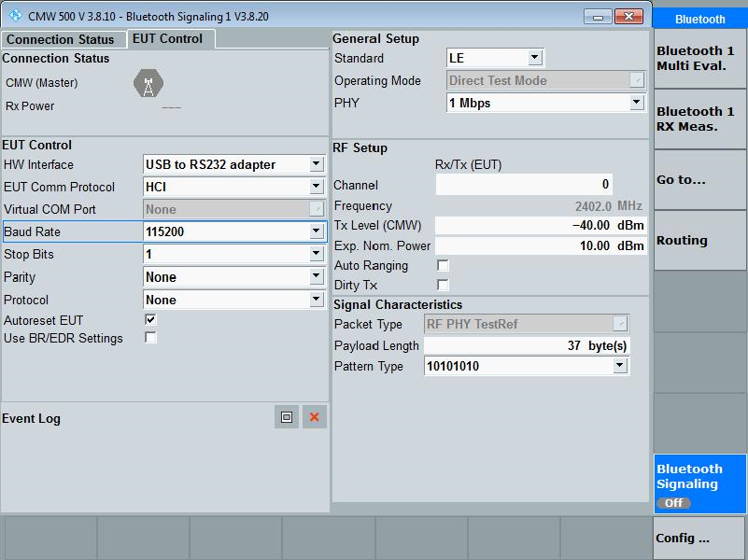Image resolution: width=748 pixels, height=560 pixels.
Task: Expand the Standard LE dropdown
Action: [x=495, y=58]
